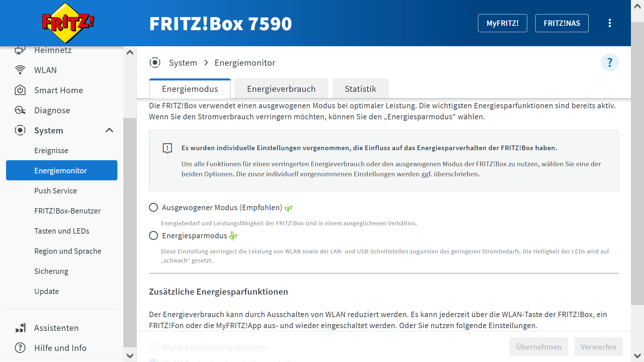Collapse the System menu chevron
Screen dimensions: 644x362
tap(109, 130)
